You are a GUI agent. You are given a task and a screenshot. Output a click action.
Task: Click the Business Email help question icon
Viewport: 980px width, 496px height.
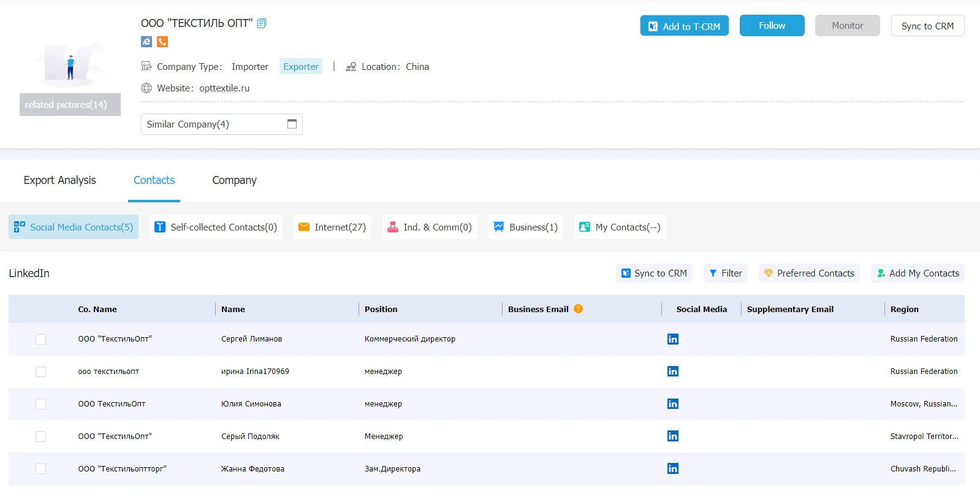point(578,309)
